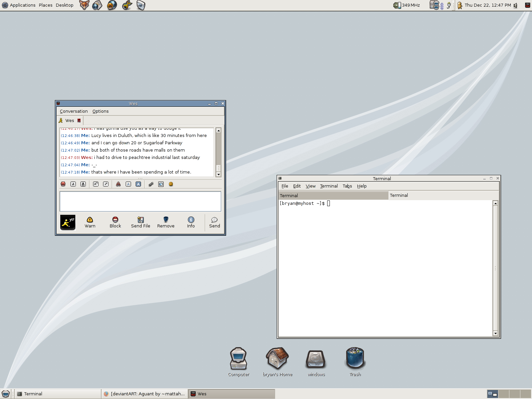Switch to second Terminal tab

tap(444, 196)
